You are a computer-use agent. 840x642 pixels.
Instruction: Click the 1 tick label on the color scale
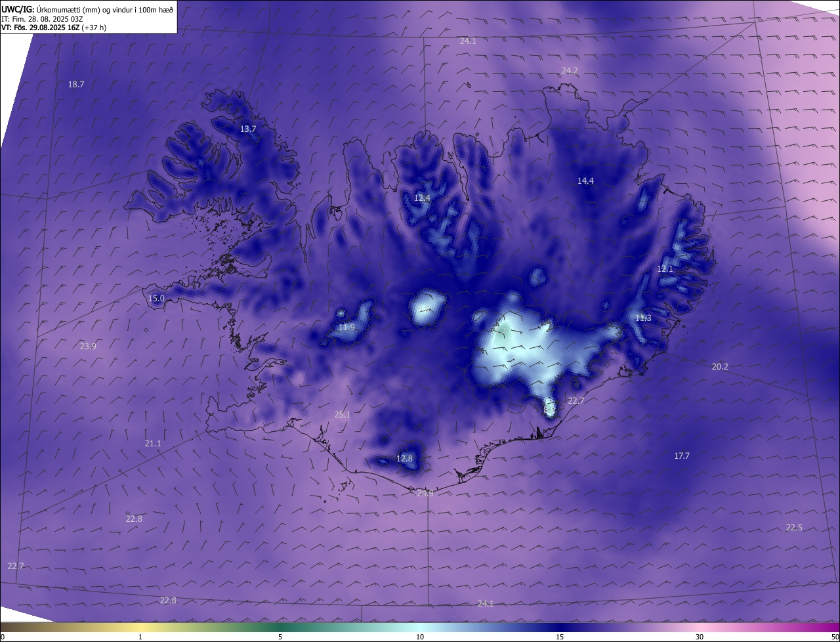(140, 637)
